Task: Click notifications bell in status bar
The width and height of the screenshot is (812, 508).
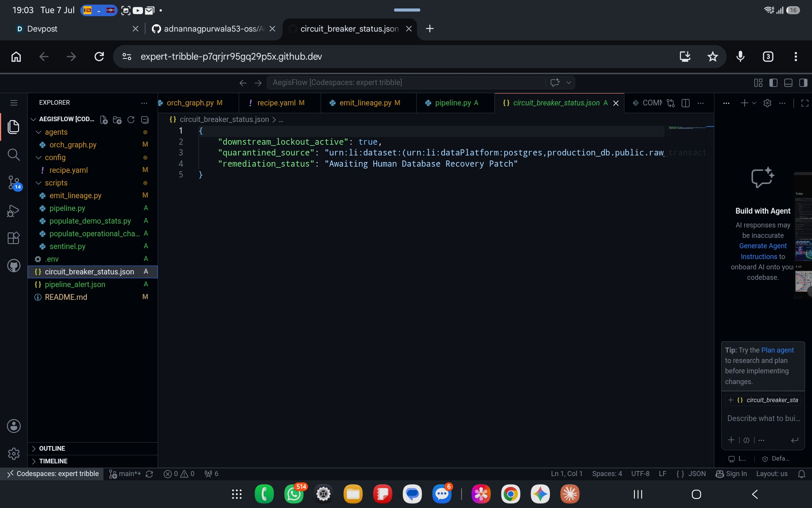Action: point(802,474)
